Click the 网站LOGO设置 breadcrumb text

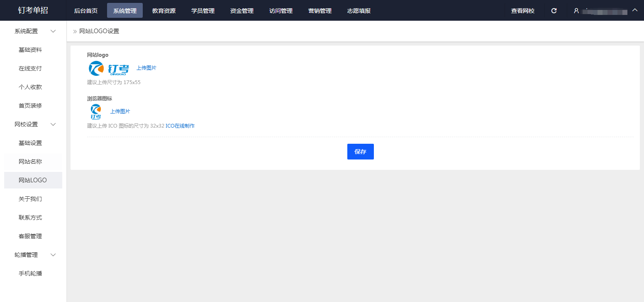click(99, 31)
